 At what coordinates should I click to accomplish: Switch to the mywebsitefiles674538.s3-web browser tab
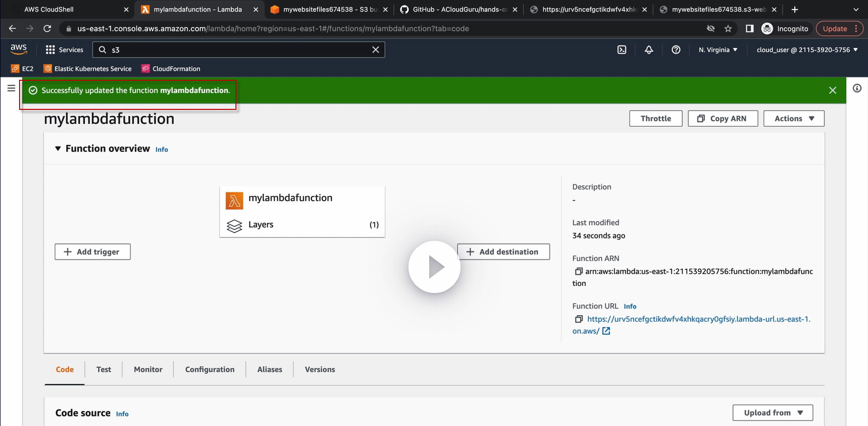point(717,10)
